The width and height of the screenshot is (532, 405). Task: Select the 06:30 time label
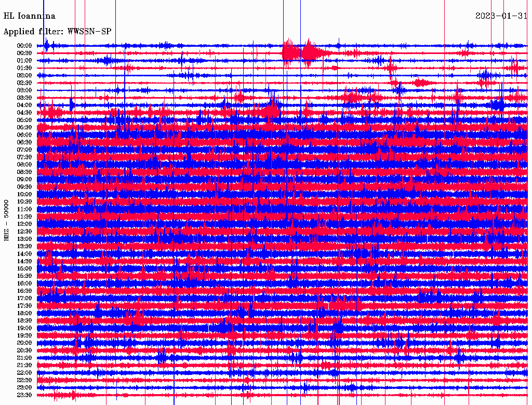click(x=24, y=142)
